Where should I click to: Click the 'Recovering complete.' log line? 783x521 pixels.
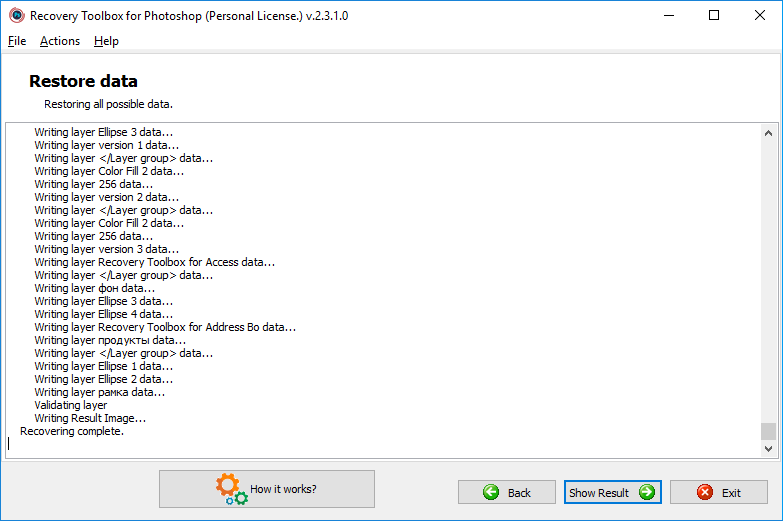coord(72,431)
